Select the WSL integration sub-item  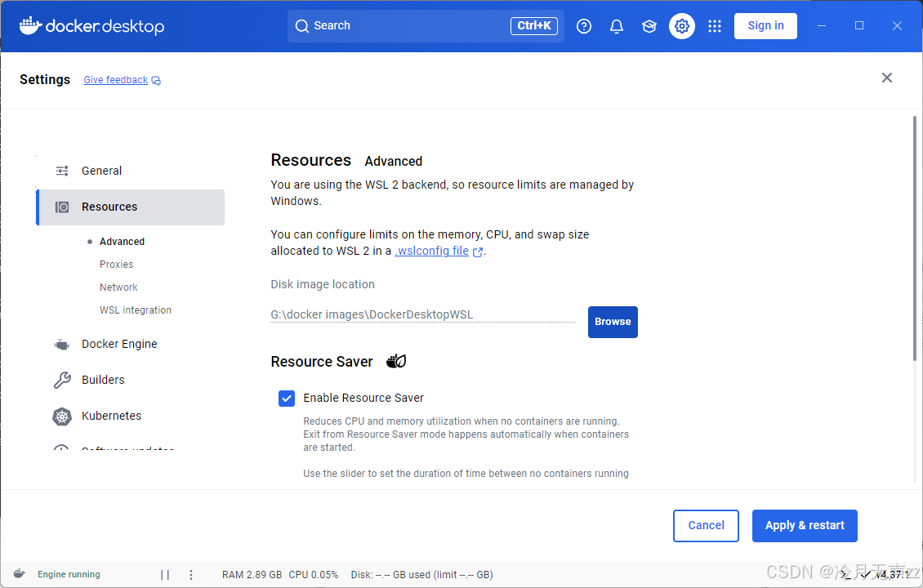[136, 310]
